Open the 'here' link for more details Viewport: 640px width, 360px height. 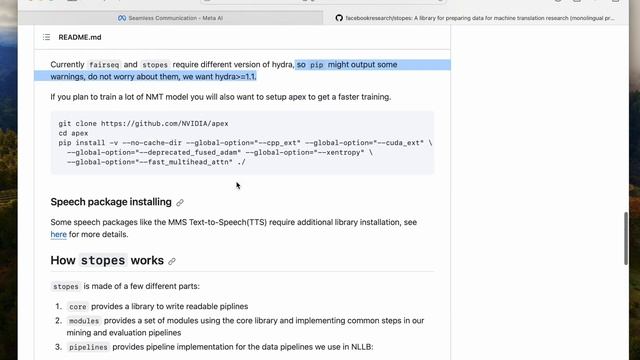[58, 234]
